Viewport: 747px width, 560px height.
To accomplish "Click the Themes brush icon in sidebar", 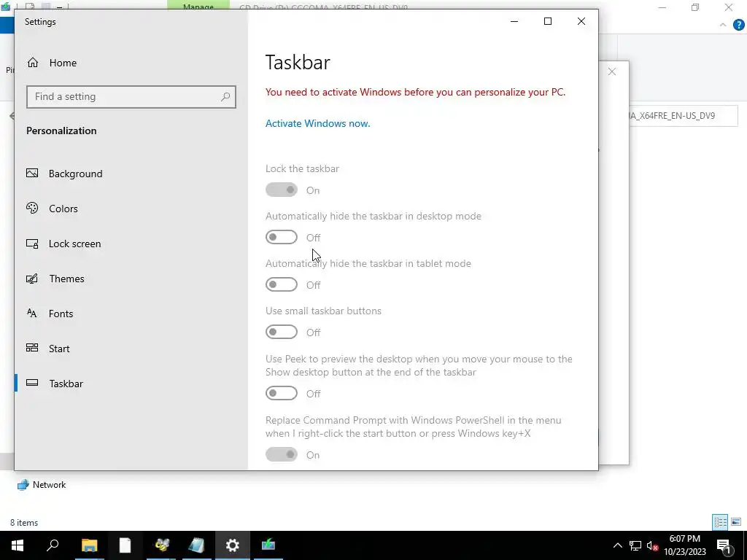I will [32, 279].
